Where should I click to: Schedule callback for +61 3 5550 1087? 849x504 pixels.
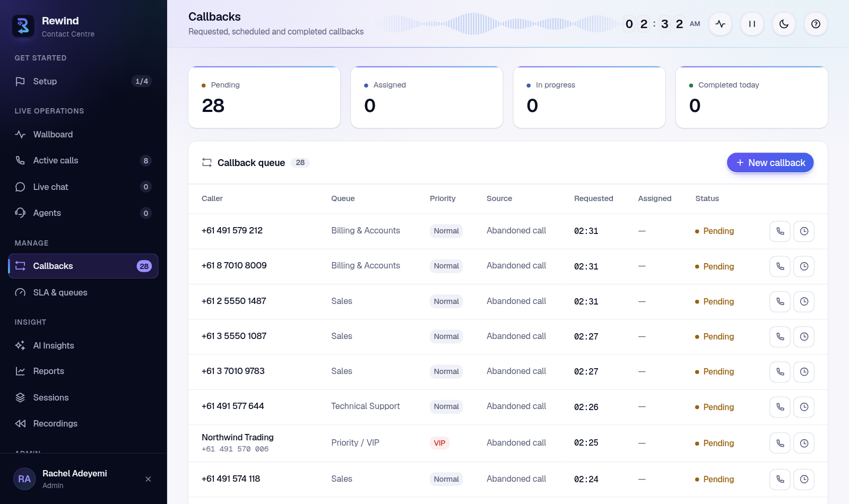point(804,336)
